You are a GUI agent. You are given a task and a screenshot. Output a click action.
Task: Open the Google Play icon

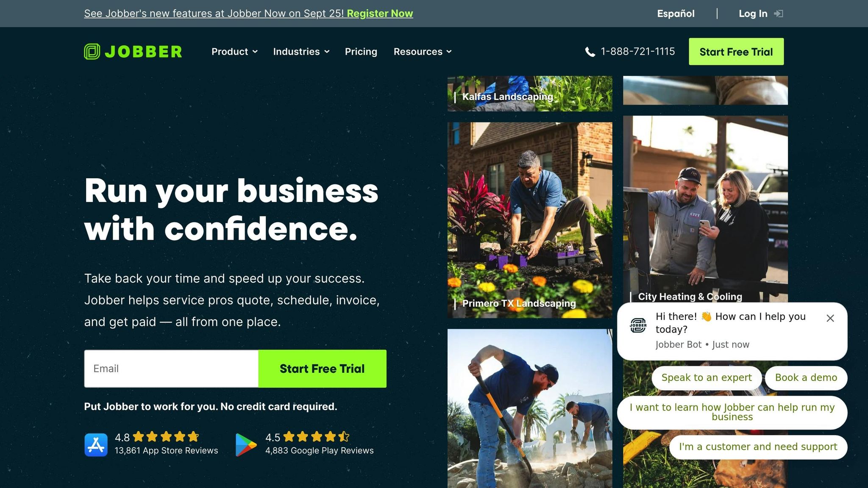(246, 445)
